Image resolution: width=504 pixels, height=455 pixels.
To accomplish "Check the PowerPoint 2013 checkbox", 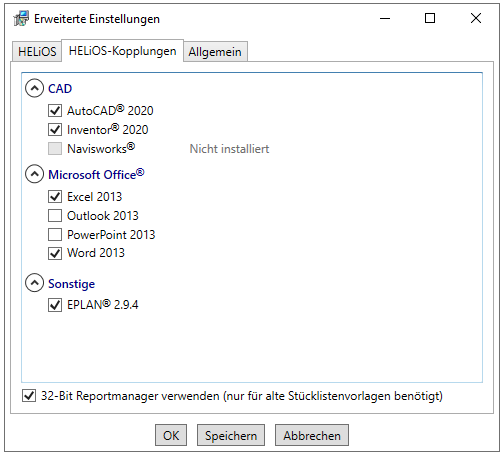I will [55, 234].
